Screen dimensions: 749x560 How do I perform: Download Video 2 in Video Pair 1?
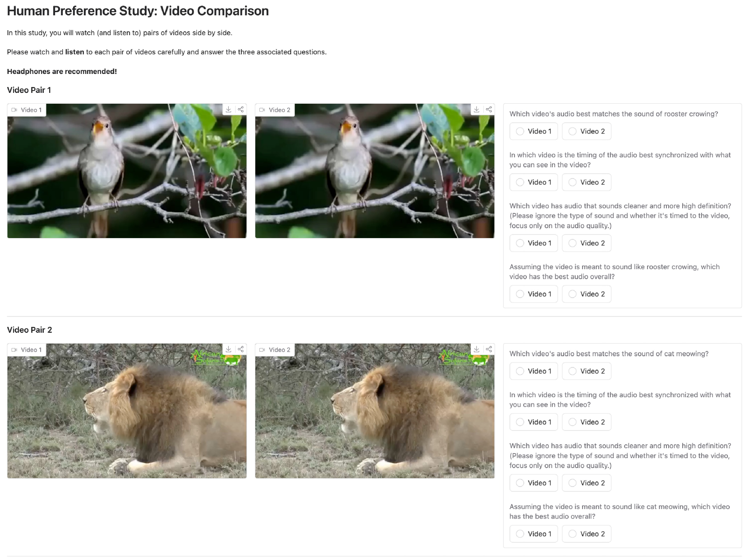(477, 110)
